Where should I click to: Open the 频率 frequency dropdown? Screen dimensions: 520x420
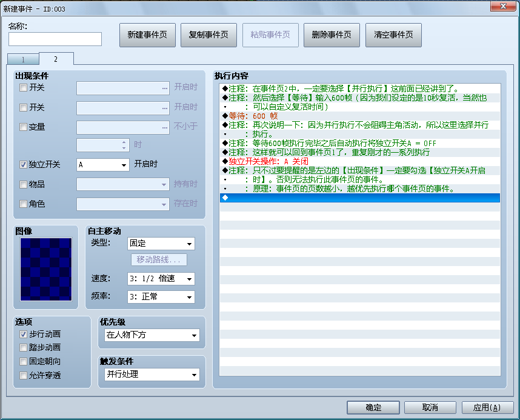click(x=161, y=296)
